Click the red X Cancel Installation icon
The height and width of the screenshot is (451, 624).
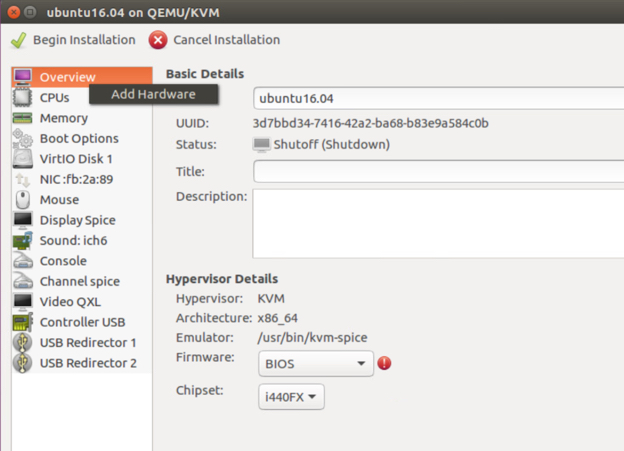pos(158,40)
